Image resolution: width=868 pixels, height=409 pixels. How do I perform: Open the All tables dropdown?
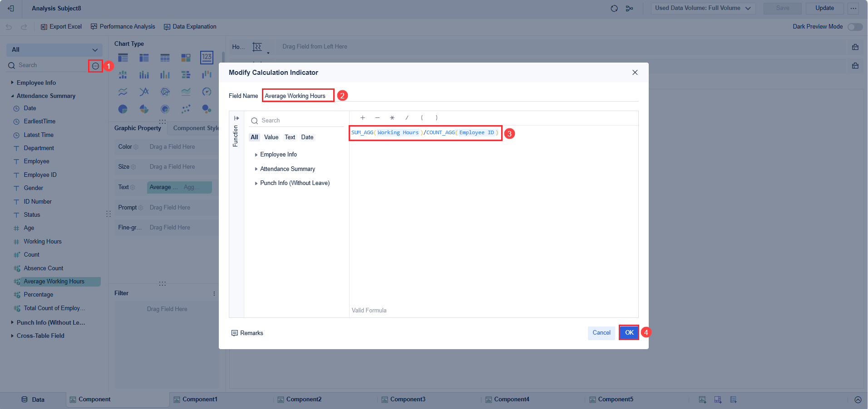[x=54, y=50]
